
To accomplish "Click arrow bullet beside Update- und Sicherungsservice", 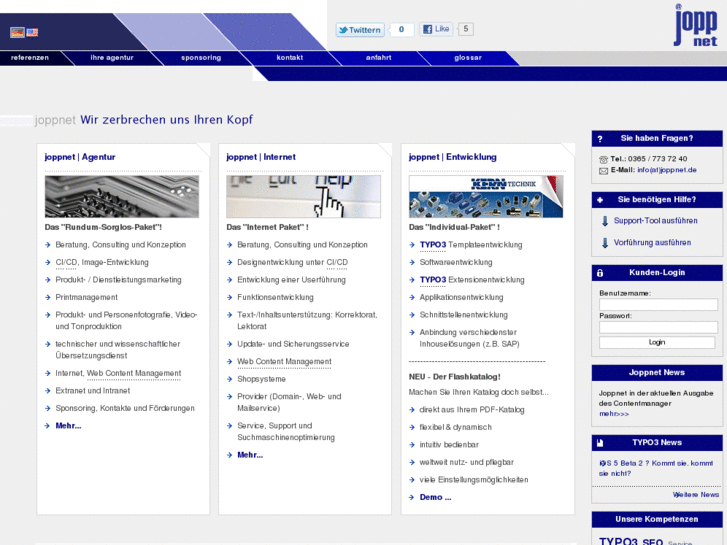I will click(x=229, y=344).
